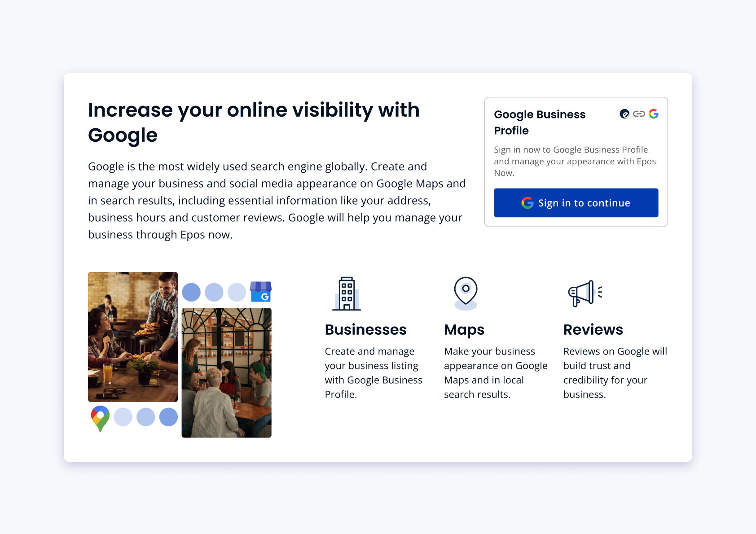Click the lightest circle beside Google Maps pin
This screenshot has height=534, width=756.
tap(123, 417)
